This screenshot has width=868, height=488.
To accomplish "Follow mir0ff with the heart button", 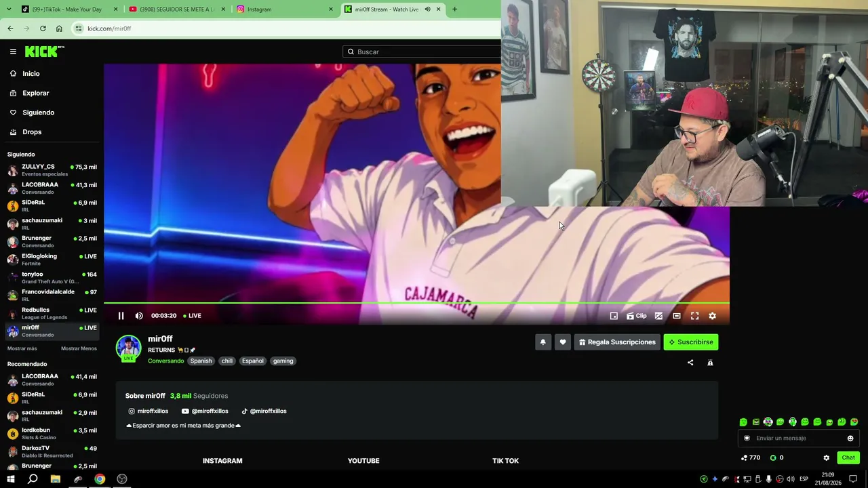I will [562, 342].
